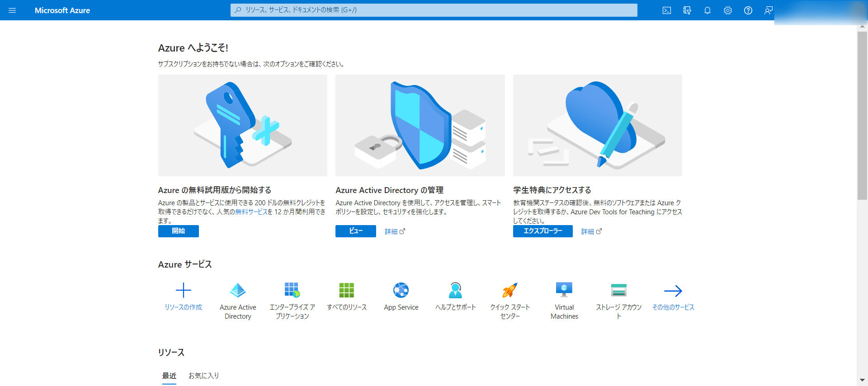
Task: Click the Azure Active Directory の管理 heading
Action: pyautogui.click(x=390, y=190)
